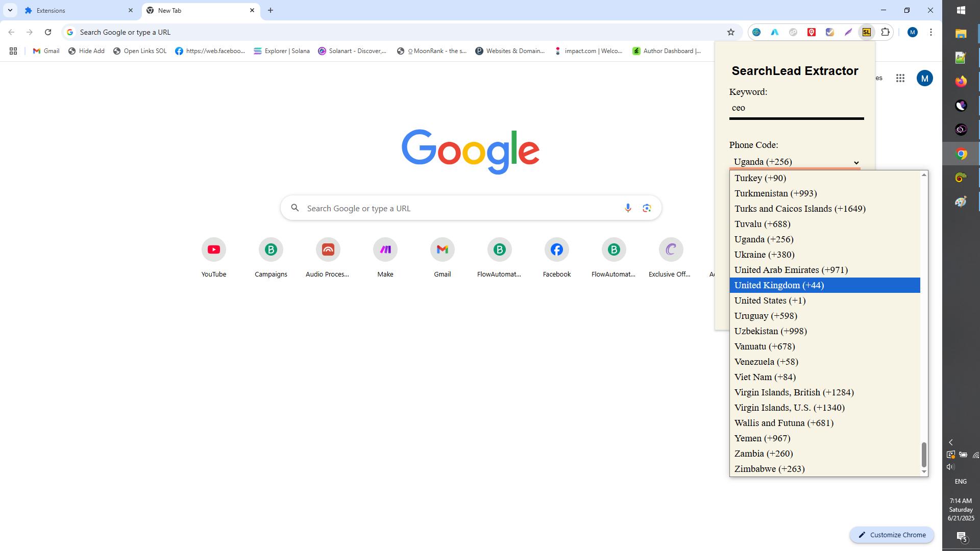This screenshot has width=980, height=551.
Task: Click the profile avatar M in the toolbar
Action: (x=913, y=32)
